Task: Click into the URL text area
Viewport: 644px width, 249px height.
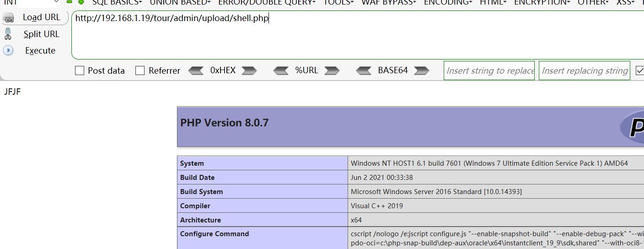Action: coord(358,35)
